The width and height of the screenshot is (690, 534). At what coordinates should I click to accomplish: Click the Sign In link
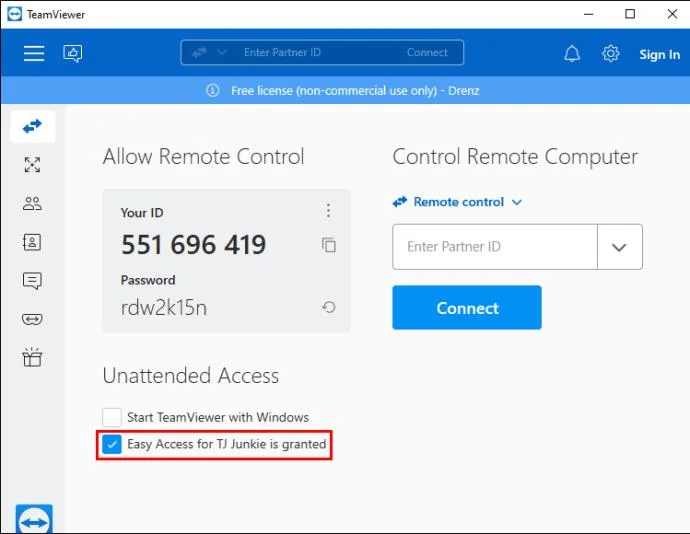pyautogui.click(x=659, y=54)
